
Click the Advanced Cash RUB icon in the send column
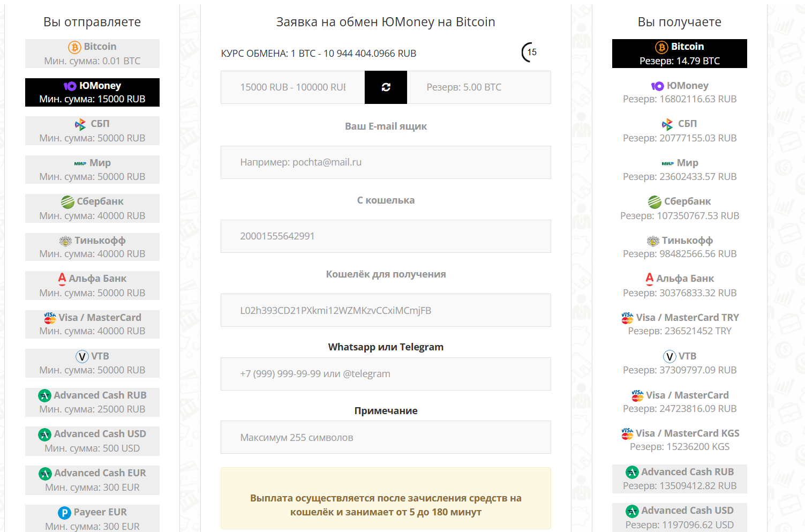point(45,396)
